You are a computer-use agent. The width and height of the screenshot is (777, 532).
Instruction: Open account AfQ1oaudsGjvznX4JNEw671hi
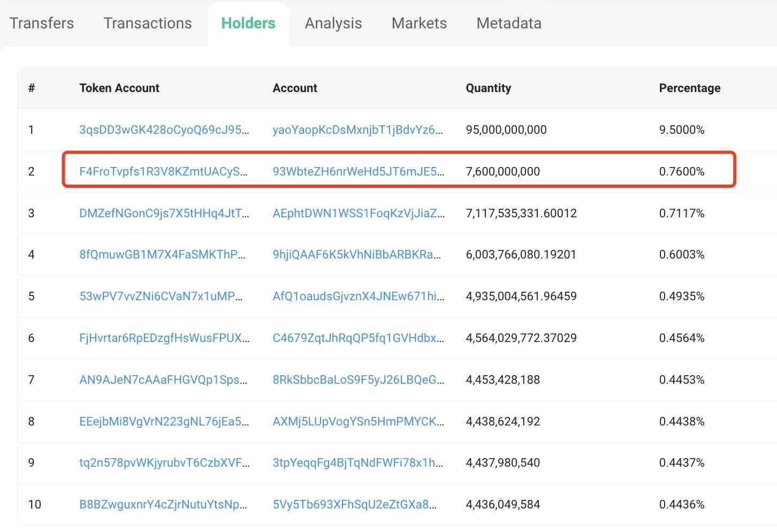[x=358, y=296]
